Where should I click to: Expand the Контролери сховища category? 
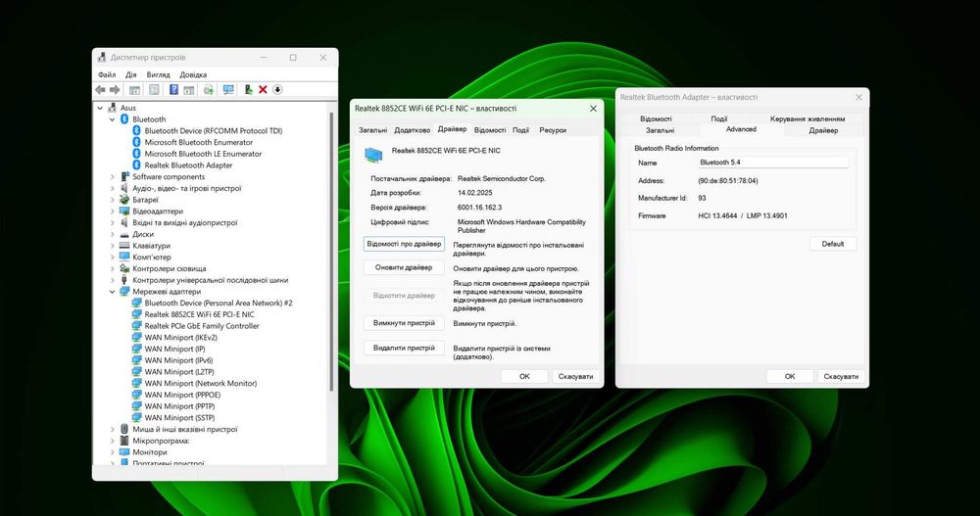(x=112, y=268)
